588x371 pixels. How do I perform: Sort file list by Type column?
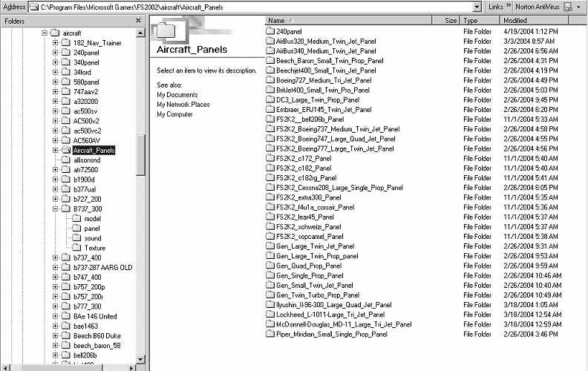(x=480, y=21)
